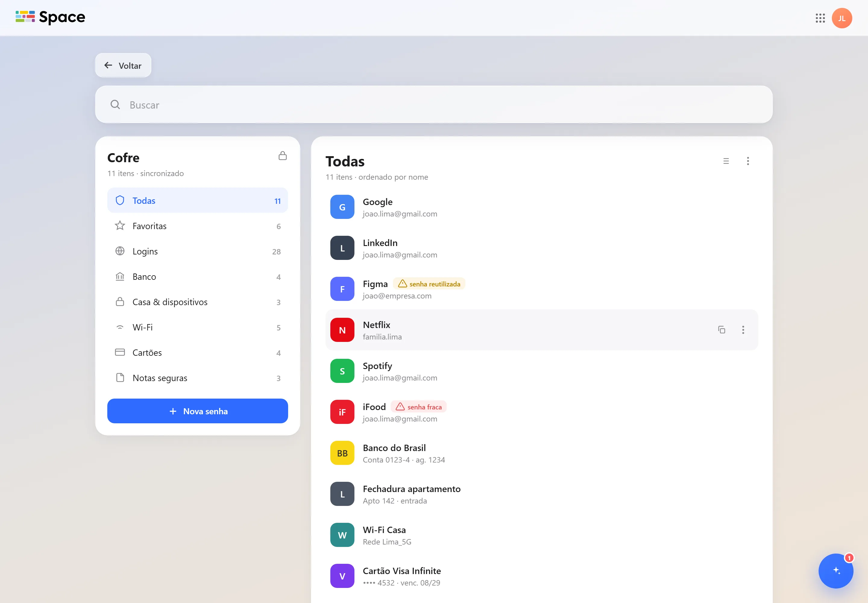
Task: Click the Rede Lima_5G subtitle
Action: pos(387,542)
